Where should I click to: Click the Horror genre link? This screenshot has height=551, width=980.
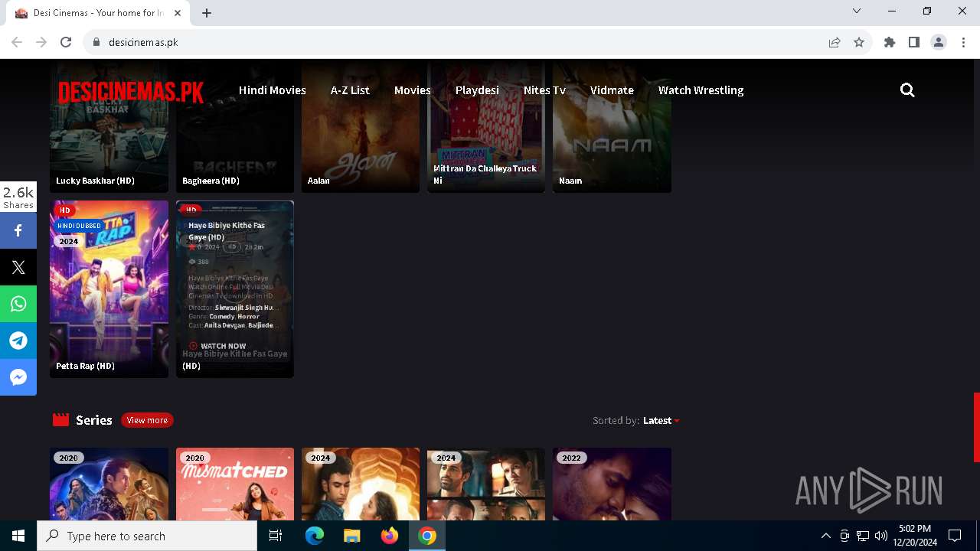point(249,316)
